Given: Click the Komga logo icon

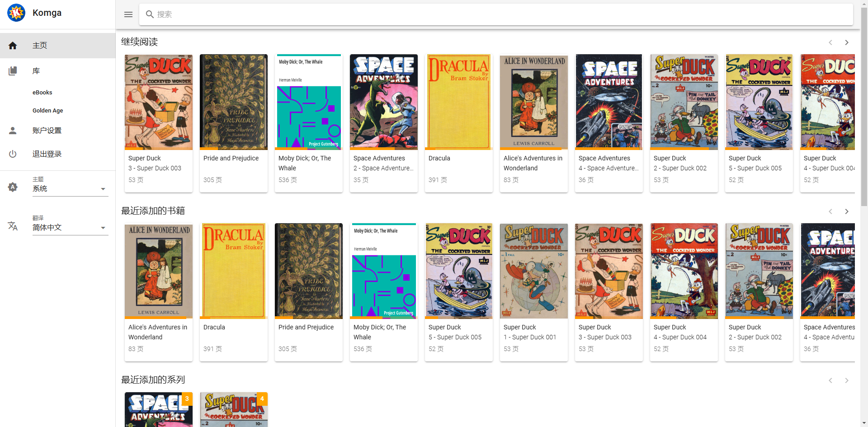Looking at the screenshot, I should coord(16,13).
